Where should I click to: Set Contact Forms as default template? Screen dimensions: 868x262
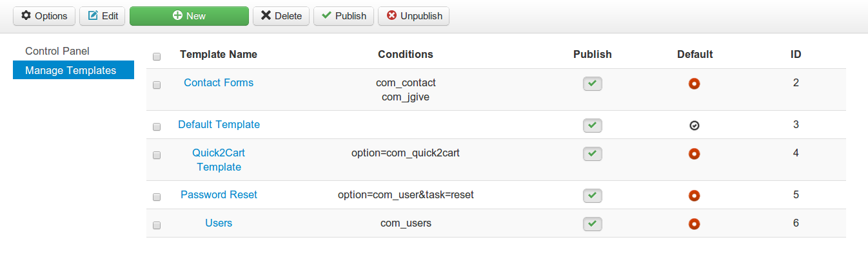[695, 84]
